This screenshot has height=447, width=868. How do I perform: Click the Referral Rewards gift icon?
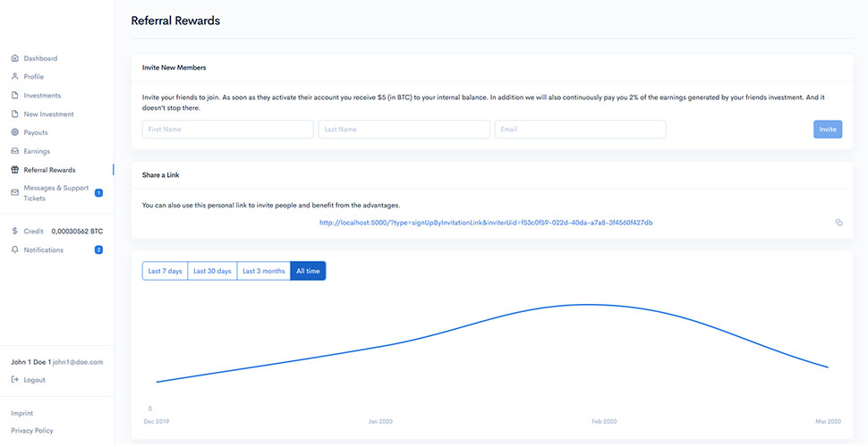click(14, 170)
